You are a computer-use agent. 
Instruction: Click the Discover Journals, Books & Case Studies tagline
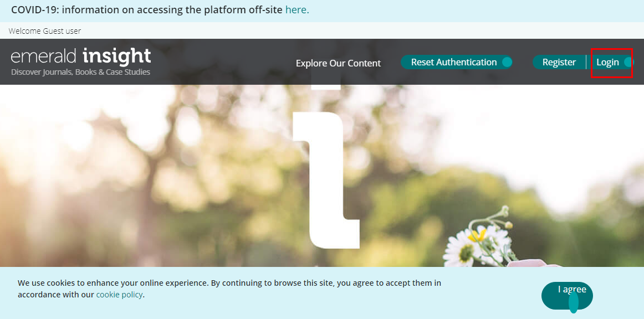pos(81,72)
